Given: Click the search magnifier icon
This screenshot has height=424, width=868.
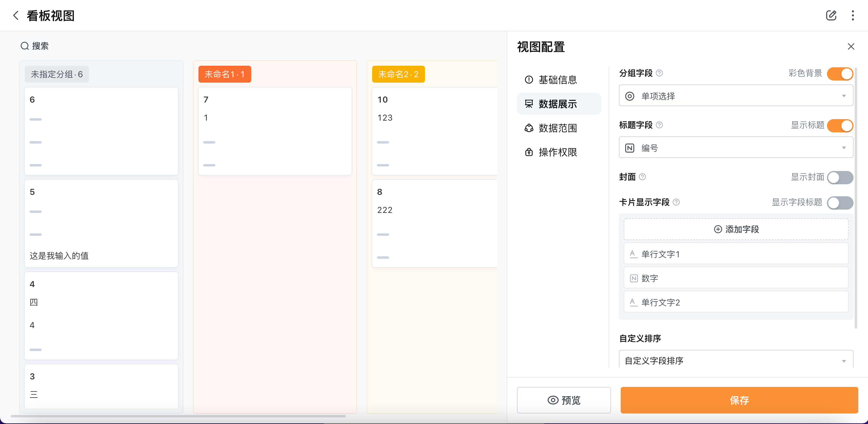Looking at the screenshot, I should point(24,46).
